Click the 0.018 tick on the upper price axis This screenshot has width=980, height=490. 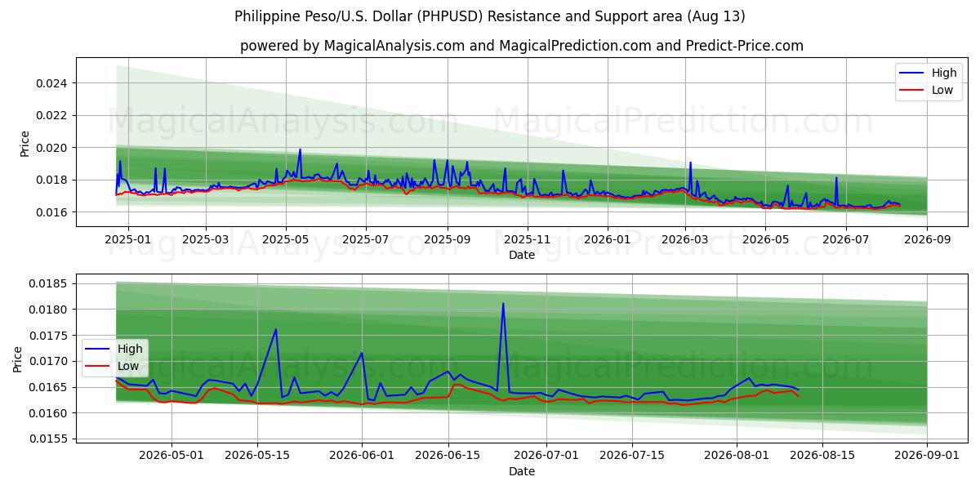coord(53,180)
